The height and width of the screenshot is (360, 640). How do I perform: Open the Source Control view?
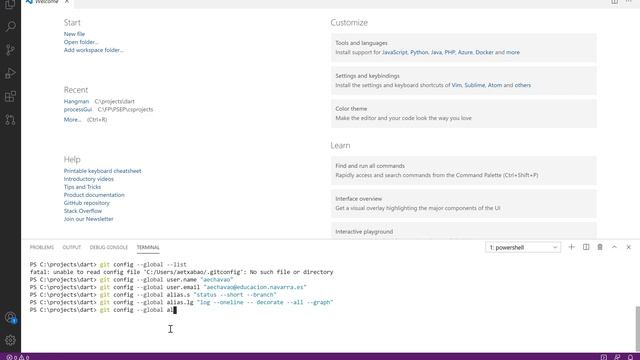point(10,50)
